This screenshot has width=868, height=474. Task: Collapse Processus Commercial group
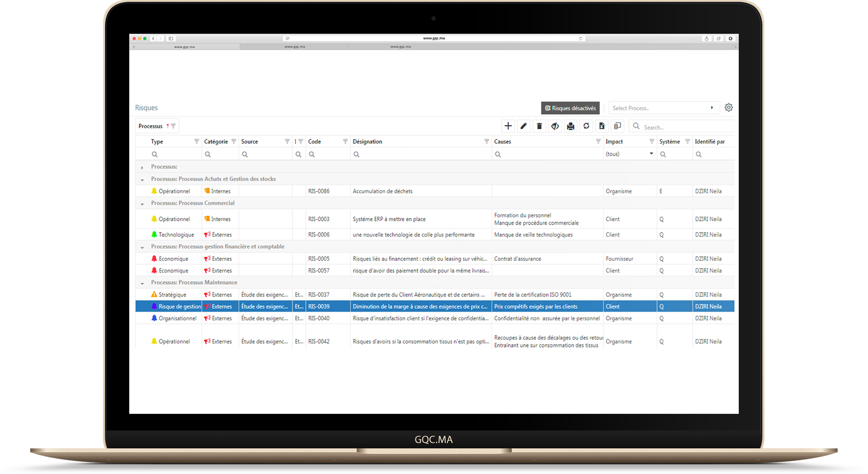pyautogui.click(x=142, y=204)
